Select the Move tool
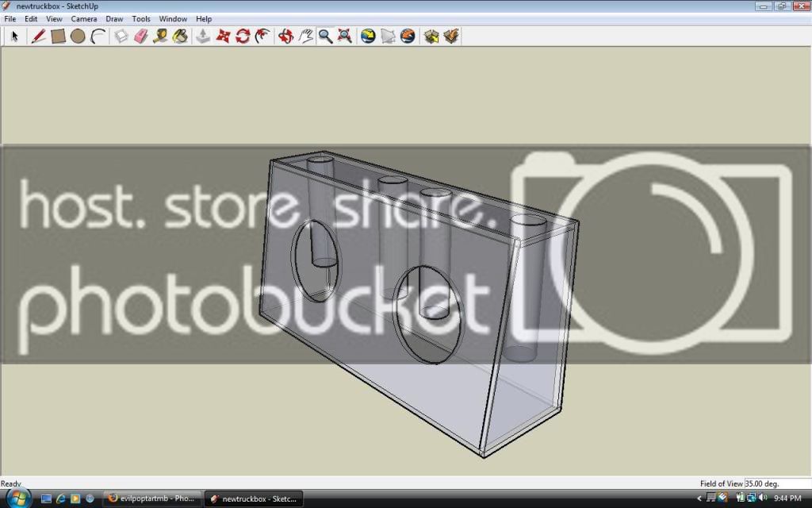 tap(223, 37)
